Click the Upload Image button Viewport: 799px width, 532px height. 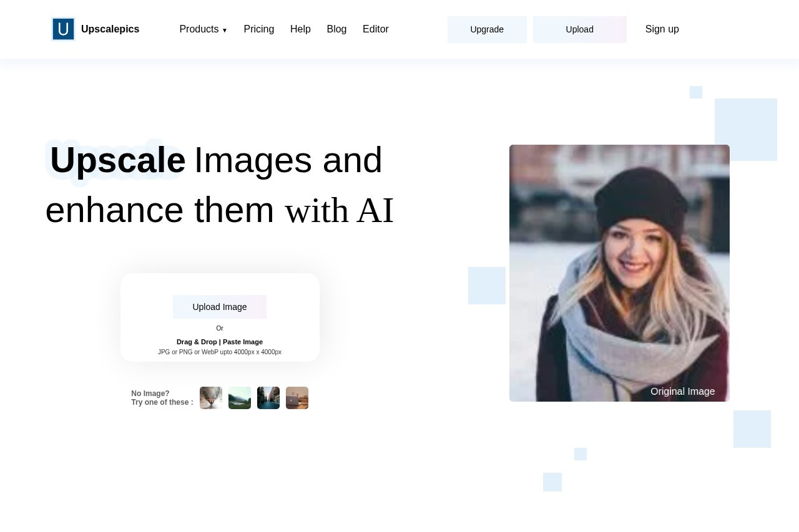pyautogui.click(x=220, y=307)
